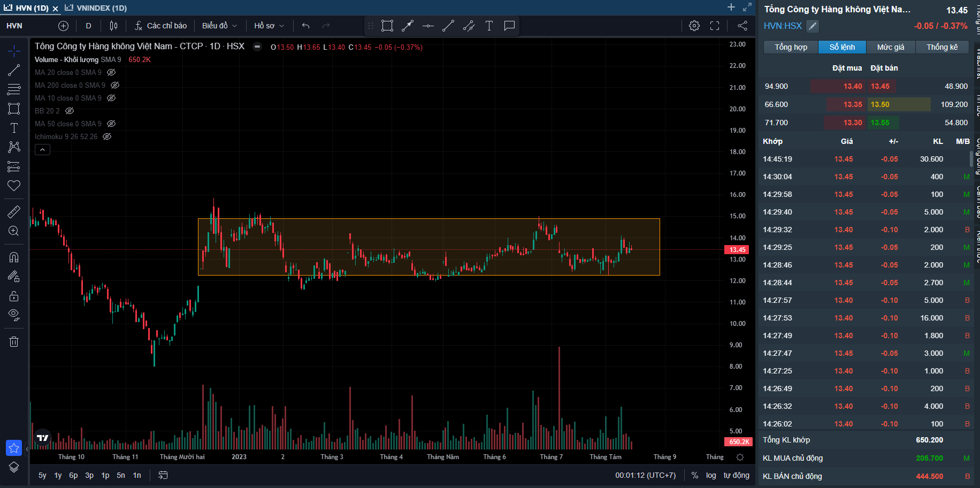980x488 pixels.
Task: Set the chart range to 1y
Action: click(x=58, y=475)
